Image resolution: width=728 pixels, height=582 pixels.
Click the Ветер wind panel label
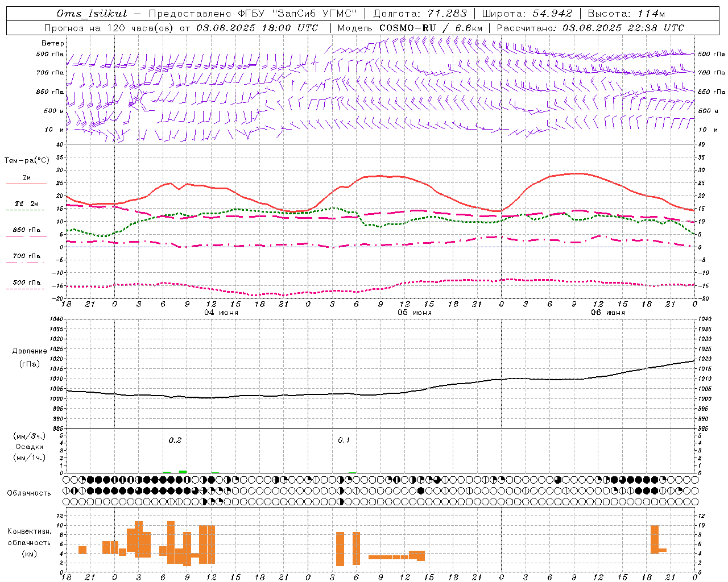53,43
